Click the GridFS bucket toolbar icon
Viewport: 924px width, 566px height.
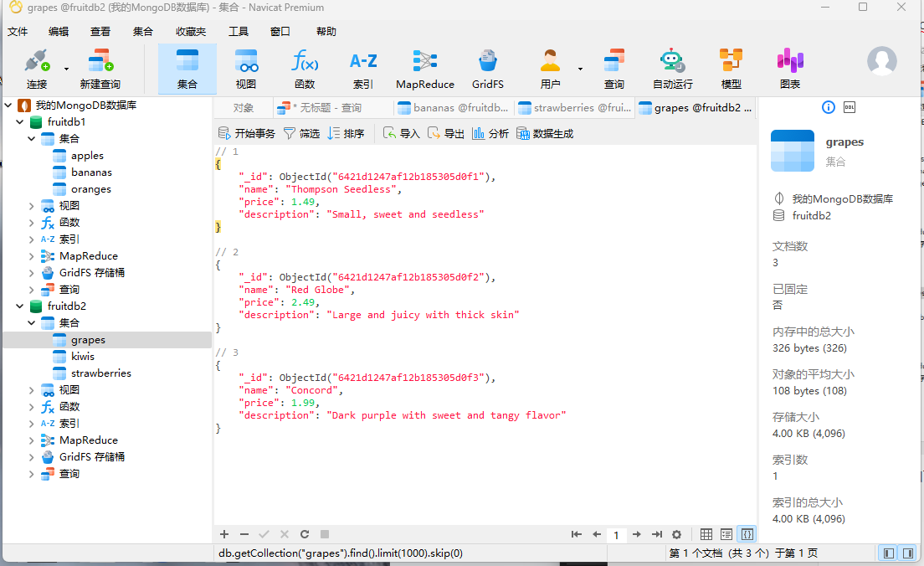pos(488,69)
